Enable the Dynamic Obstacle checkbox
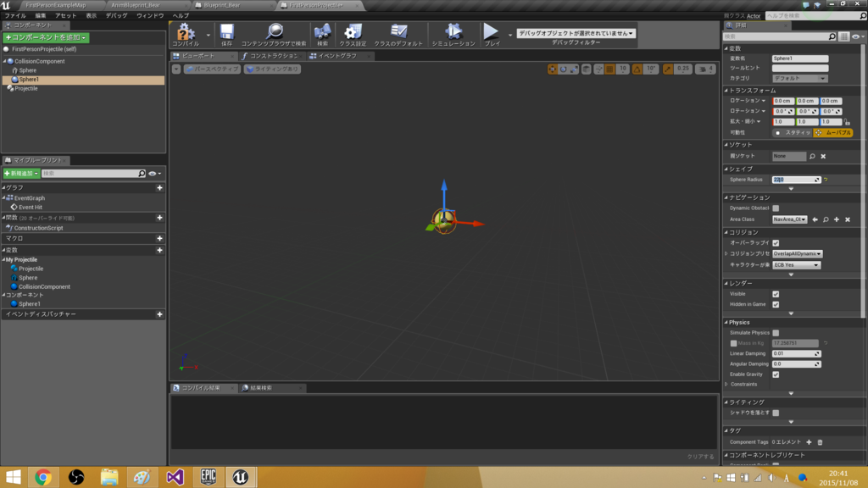The width and height of the screenshot is (868, 488). coord(776,208)
